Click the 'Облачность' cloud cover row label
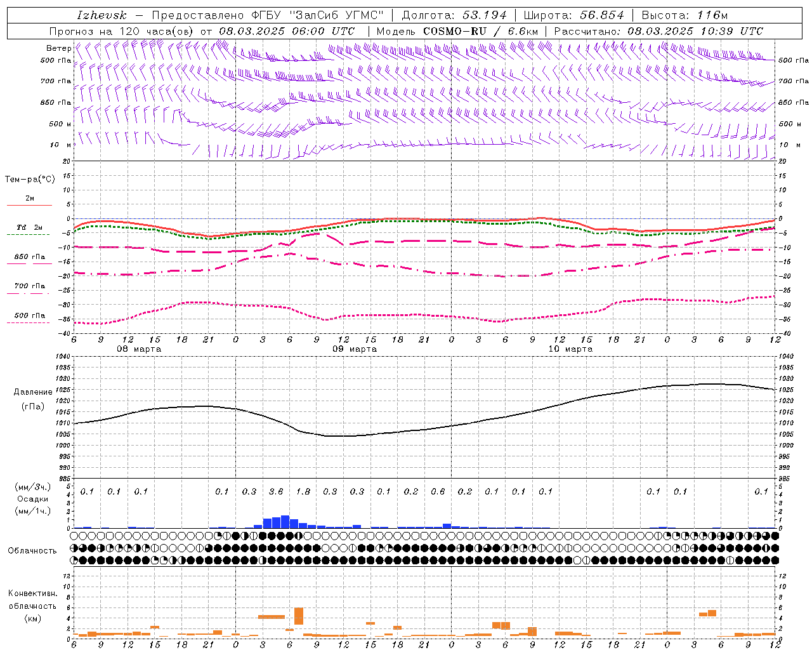The width and height of the screenshot is (812, 650). [x=32, y=551]
